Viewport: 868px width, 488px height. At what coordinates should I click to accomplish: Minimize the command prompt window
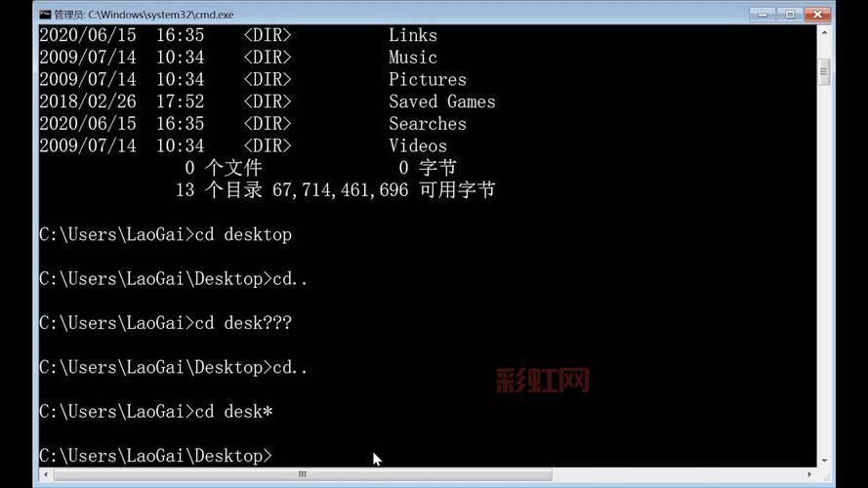[763, 15]
